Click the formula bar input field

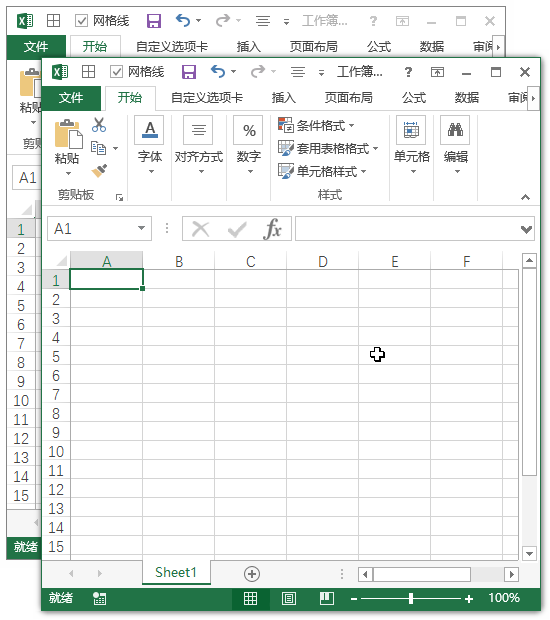[x=408, y=229]
